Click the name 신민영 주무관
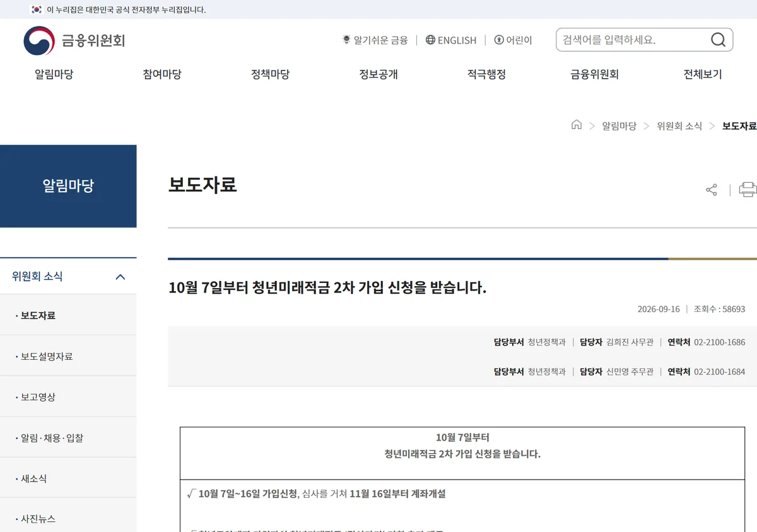Screen dimensions: 757x532 (630, 372)
